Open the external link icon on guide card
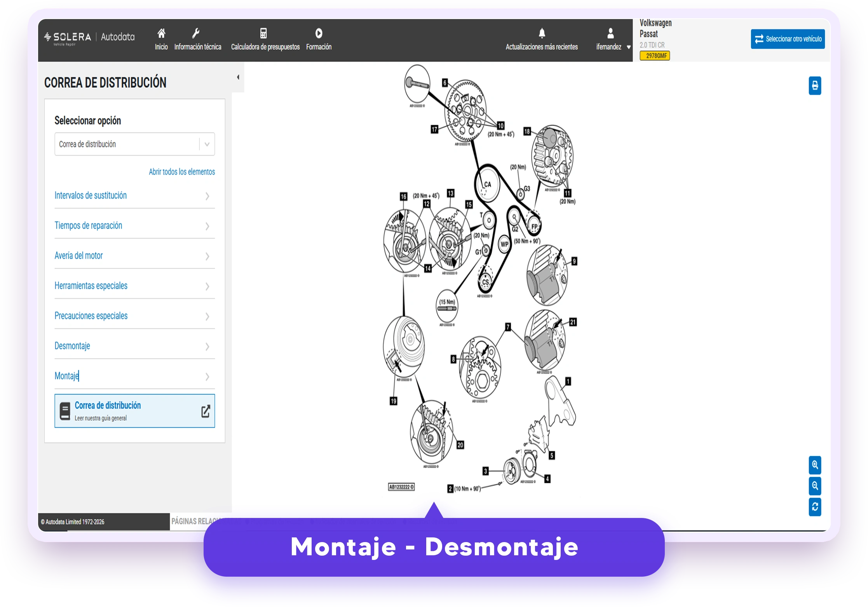The width and height of the screenshot is (868, 607). (206, 411)
